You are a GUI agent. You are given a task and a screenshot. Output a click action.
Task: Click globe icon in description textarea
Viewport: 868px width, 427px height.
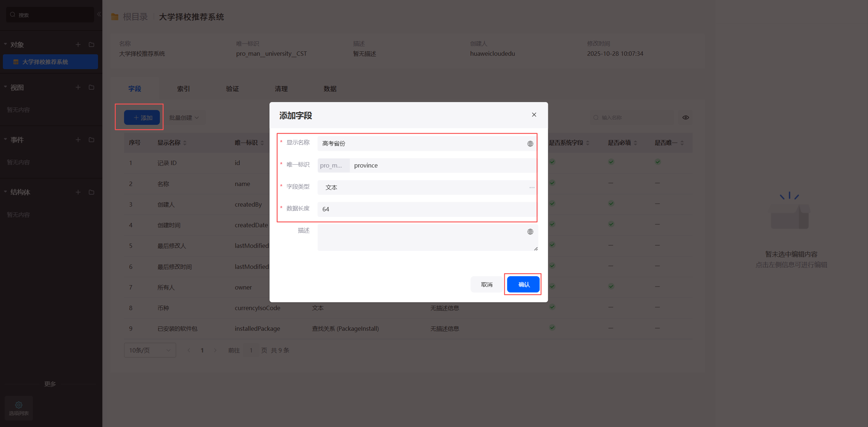pyautogui.click(x=530, y=232)
